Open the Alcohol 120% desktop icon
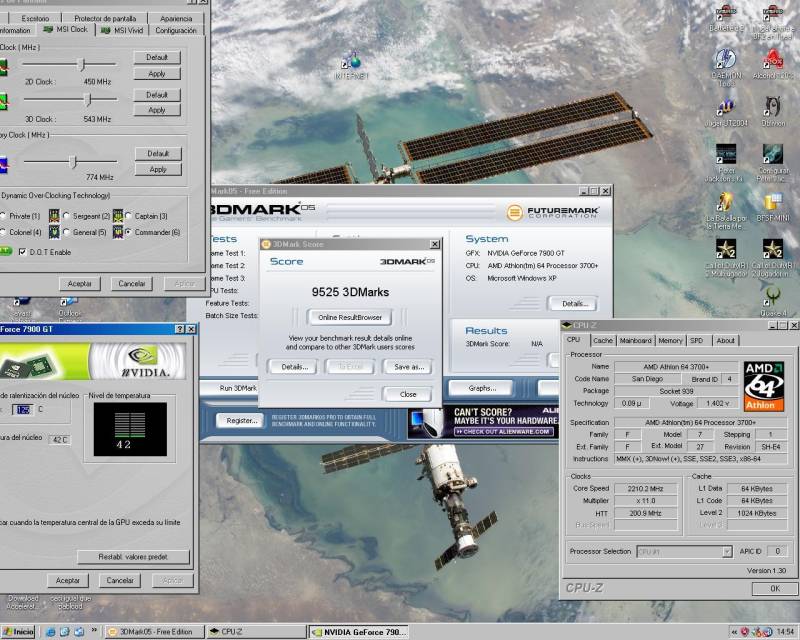This screenshot has width=800, height=640. (773, 64)
